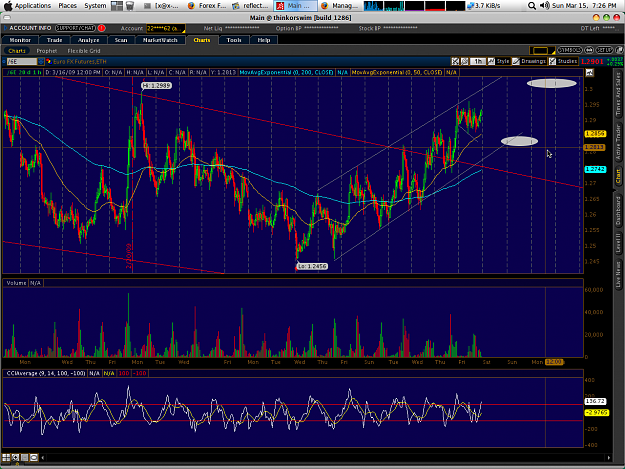Open the Places menu
This screenshot has width=625, height=469.
click(67, 6)
